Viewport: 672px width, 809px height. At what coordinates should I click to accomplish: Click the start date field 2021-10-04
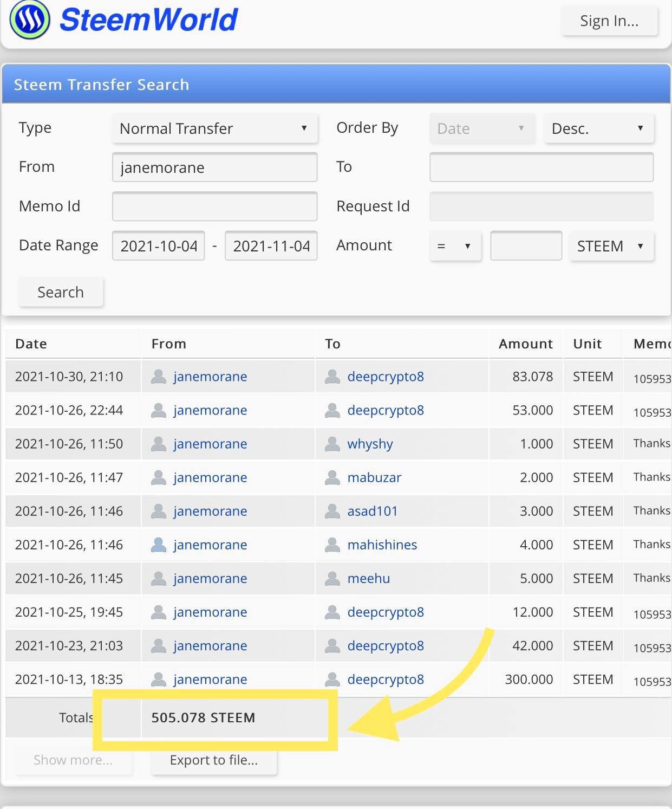[x=159, y=245]
